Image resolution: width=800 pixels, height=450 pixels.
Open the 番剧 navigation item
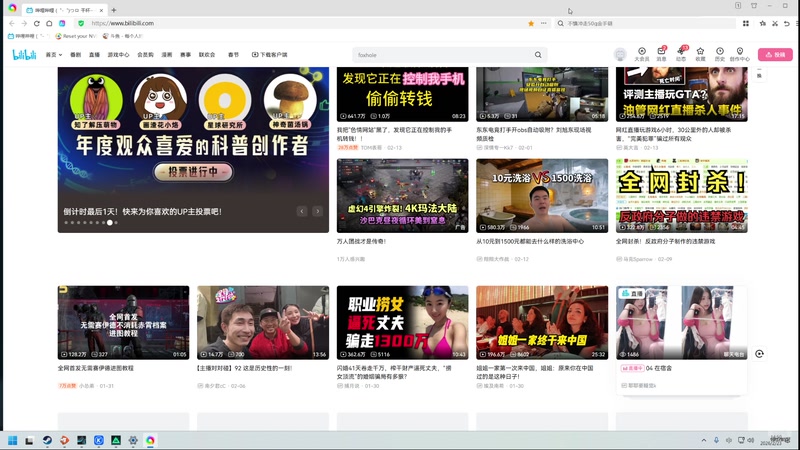[x=76, y=55]
